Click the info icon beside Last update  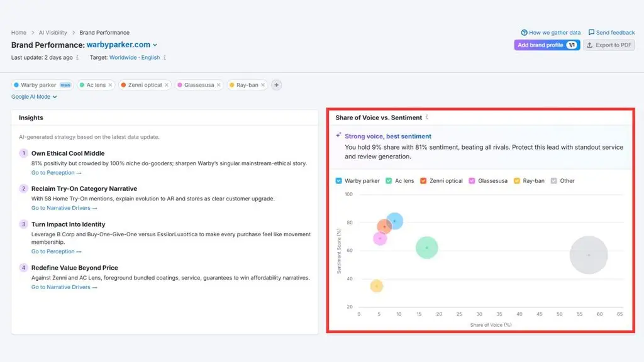[77, 58]
